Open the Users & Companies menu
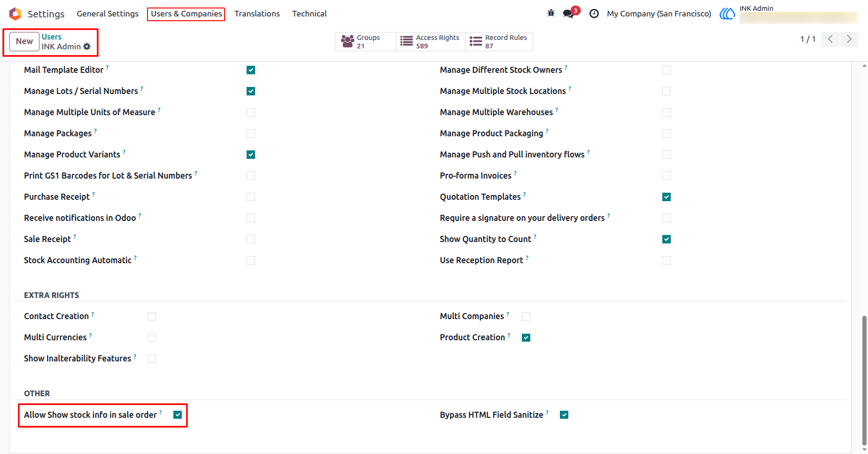This screenshot has height=454, width=868. [186, 14]
